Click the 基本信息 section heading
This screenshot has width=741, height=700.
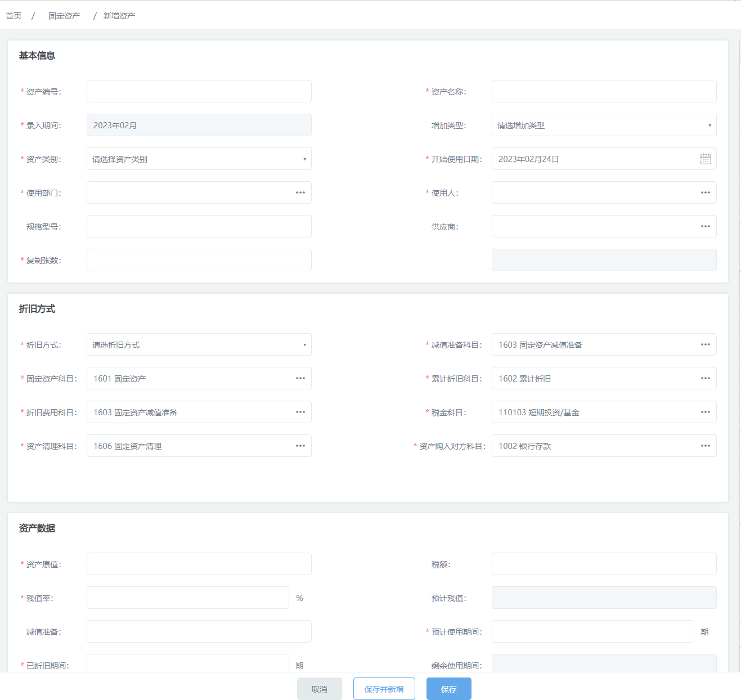click(37, 55)
